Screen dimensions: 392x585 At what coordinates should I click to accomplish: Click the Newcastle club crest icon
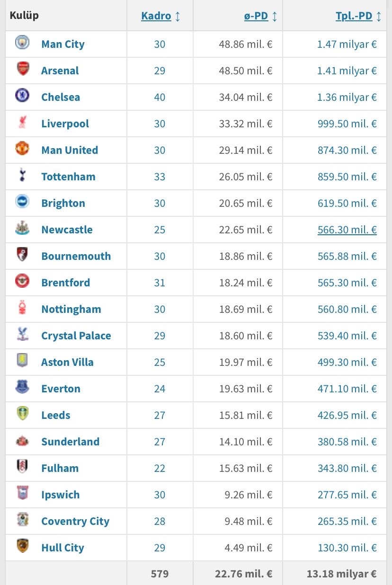pos(22,229)
